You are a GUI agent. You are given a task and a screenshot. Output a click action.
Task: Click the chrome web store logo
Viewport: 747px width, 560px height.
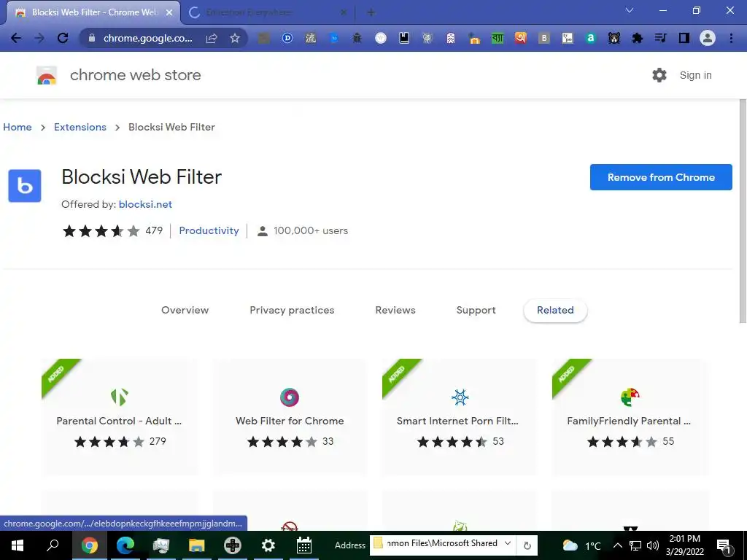pyautogui.click(x=119, y=75)
